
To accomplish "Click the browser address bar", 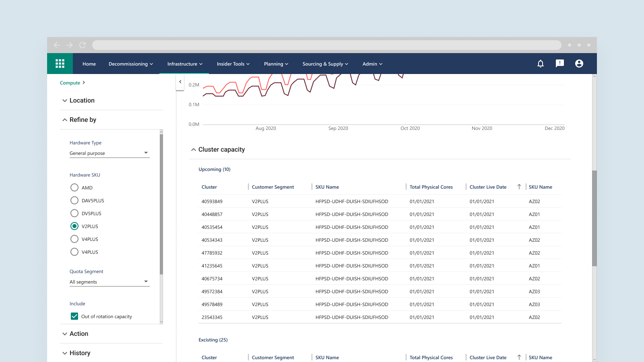I will (x=326, y=45).
